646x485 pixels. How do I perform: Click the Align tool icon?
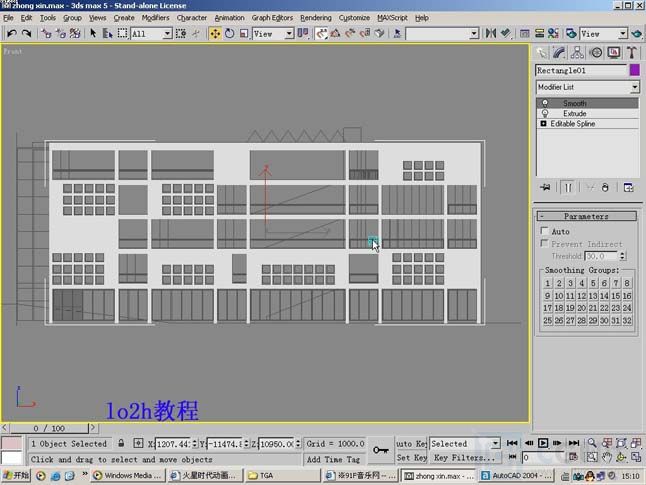click(x=506, y=33)
